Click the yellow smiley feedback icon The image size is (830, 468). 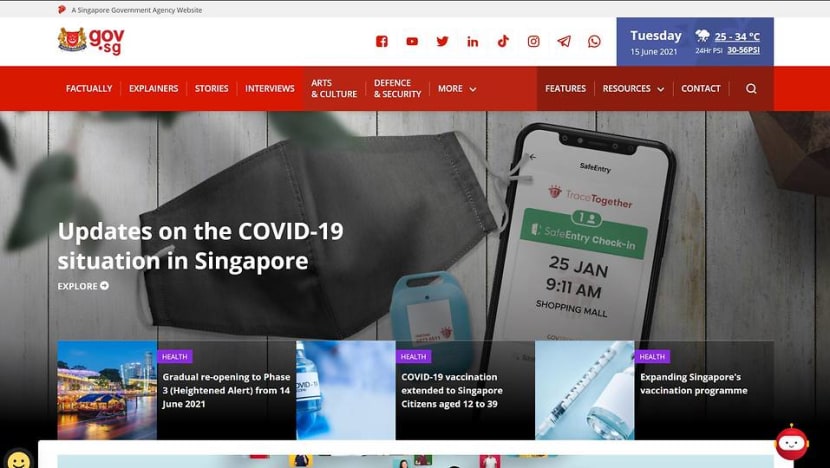coord(19,460)
